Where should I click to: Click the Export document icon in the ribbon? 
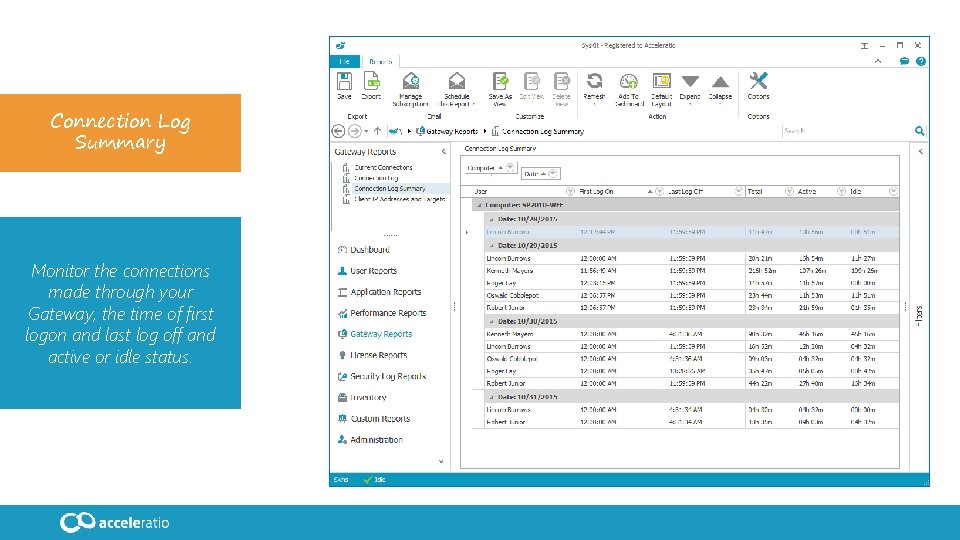371,81
